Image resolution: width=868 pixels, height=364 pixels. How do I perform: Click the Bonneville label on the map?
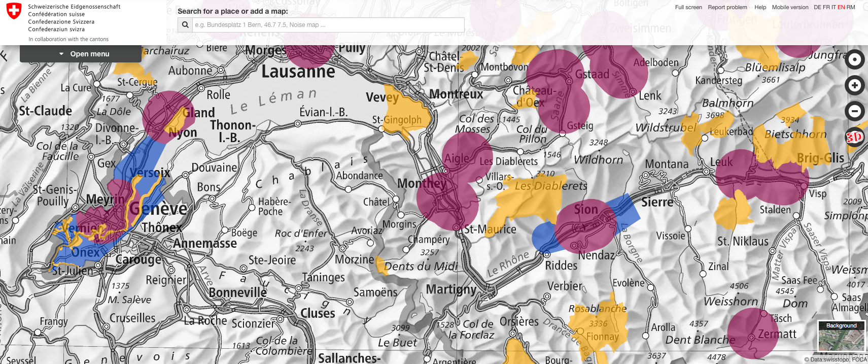click(237, 292)
